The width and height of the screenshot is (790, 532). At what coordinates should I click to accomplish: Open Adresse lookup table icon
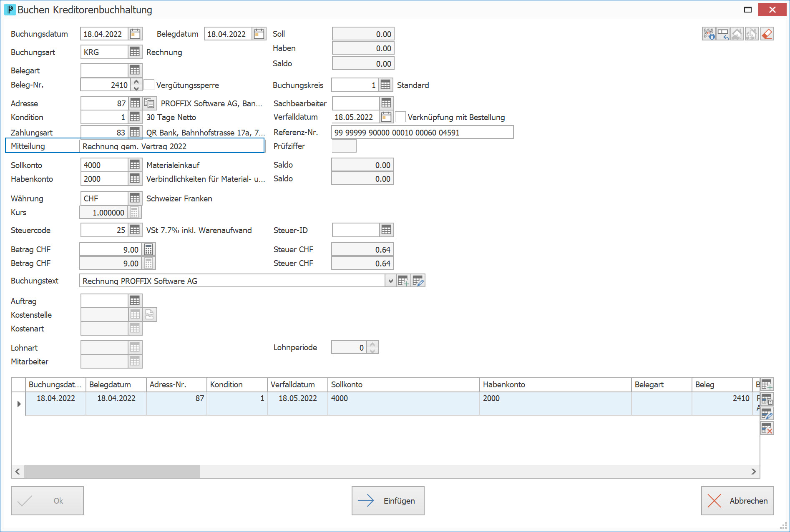[135, 103]
